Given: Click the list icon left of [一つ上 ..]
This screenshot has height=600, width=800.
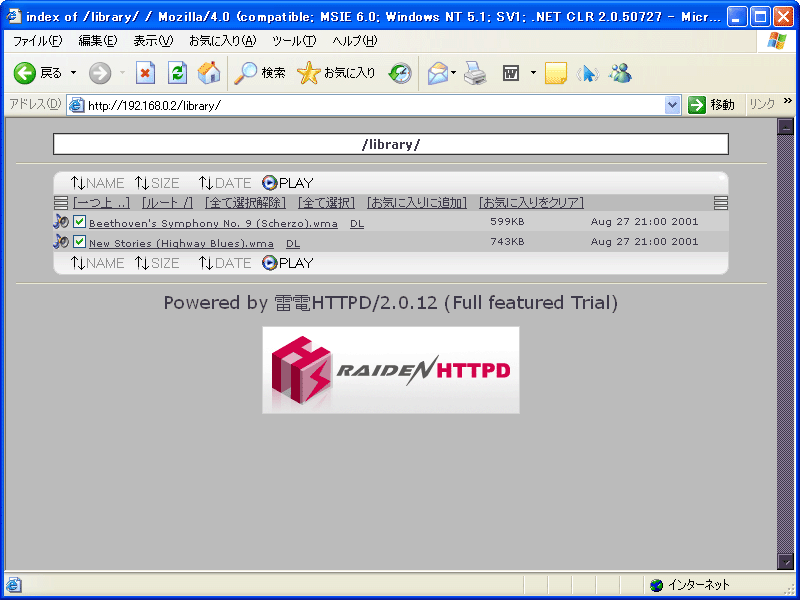Looking at the screenshot, I should [61, 203].
